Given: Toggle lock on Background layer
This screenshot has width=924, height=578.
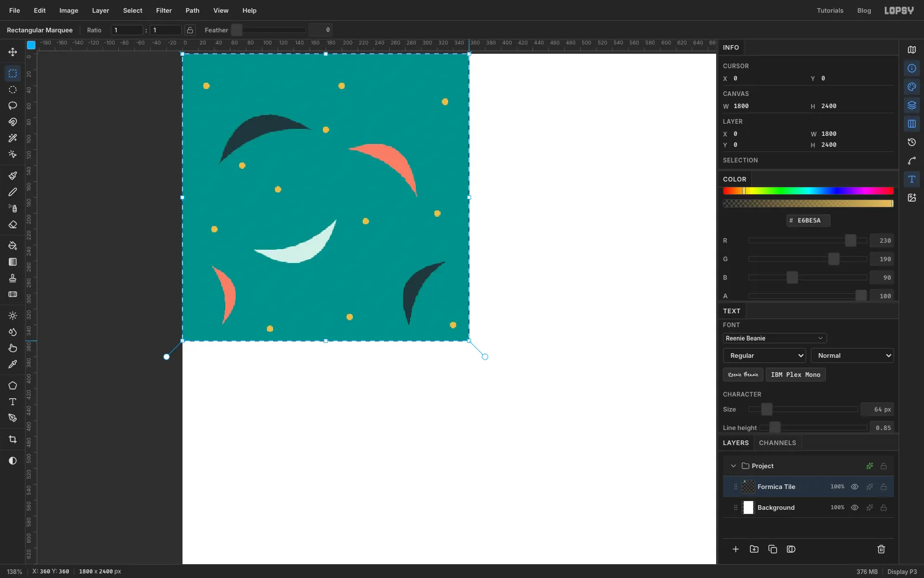Looking at the screenshot, I should tap(884, 507).
